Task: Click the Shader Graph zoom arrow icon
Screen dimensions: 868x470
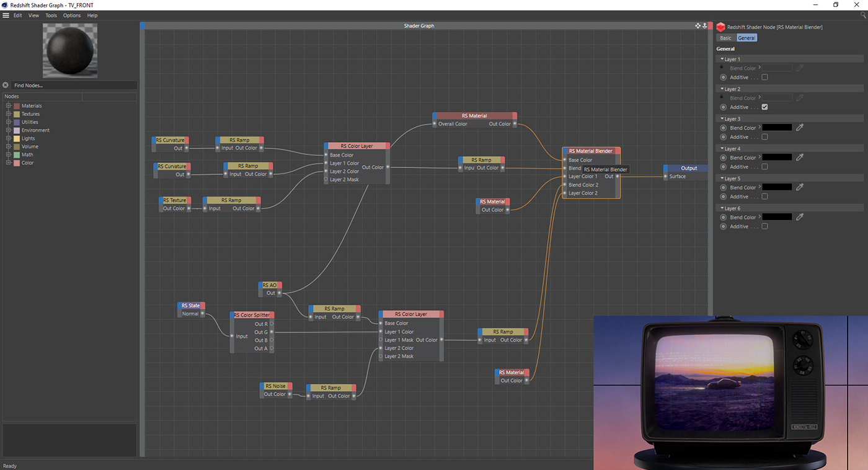Action: [704, 26]
